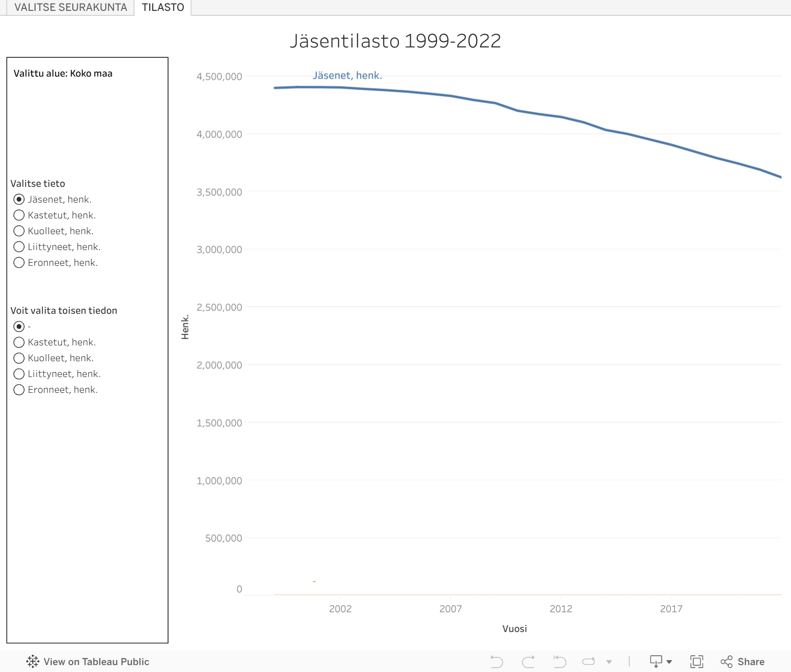Toggle fullscreen mode
Image resolution: width=791 pixels, height=672 pixels.
[697, 661]
